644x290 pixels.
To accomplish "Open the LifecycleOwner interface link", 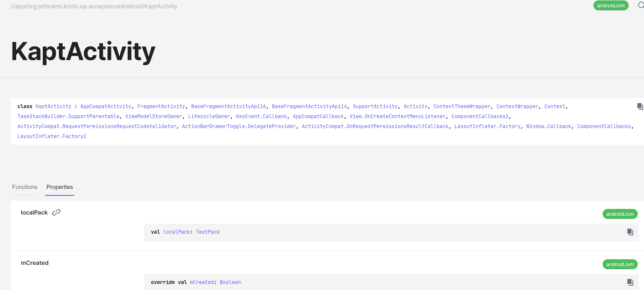I will tap(209, 116).
